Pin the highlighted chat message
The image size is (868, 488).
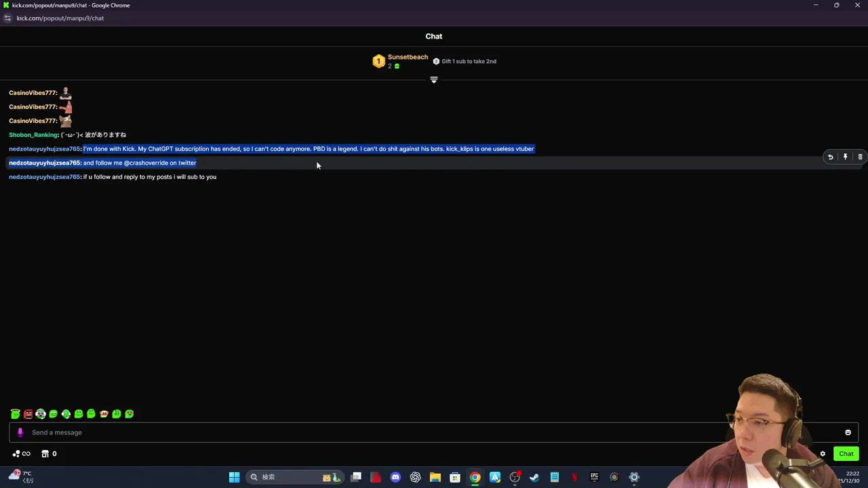click(845, 157)
